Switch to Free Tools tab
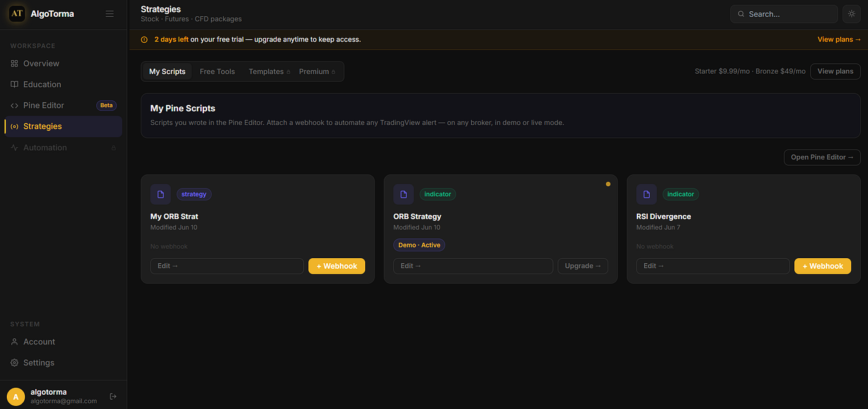The height and width of the screenshot is (409, 868). (x=217, y=71)
